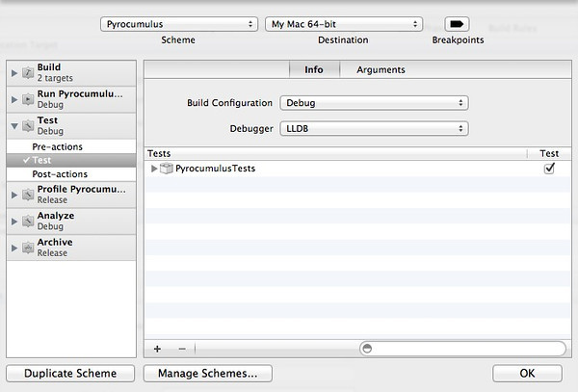This screenshot has width=578, height=392.
Task: Open the Destination dropdown My Mac 64-bit
Action: 344,24
